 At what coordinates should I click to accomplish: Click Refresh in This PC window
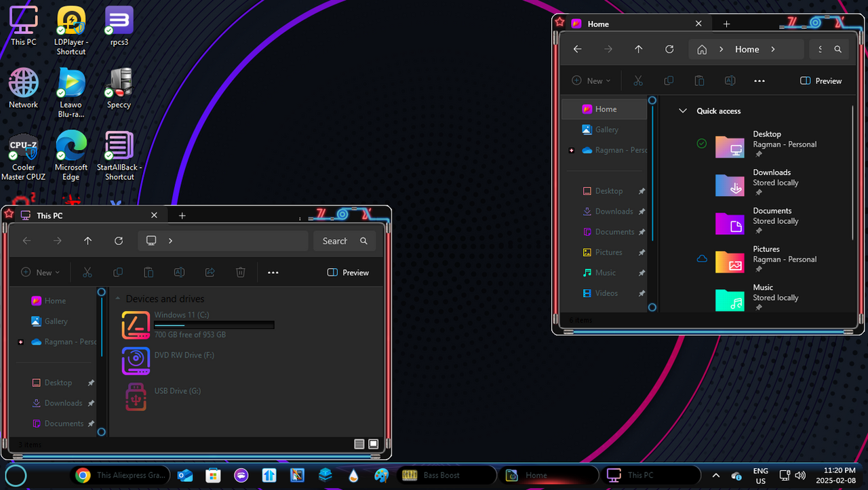click(119, 241)
